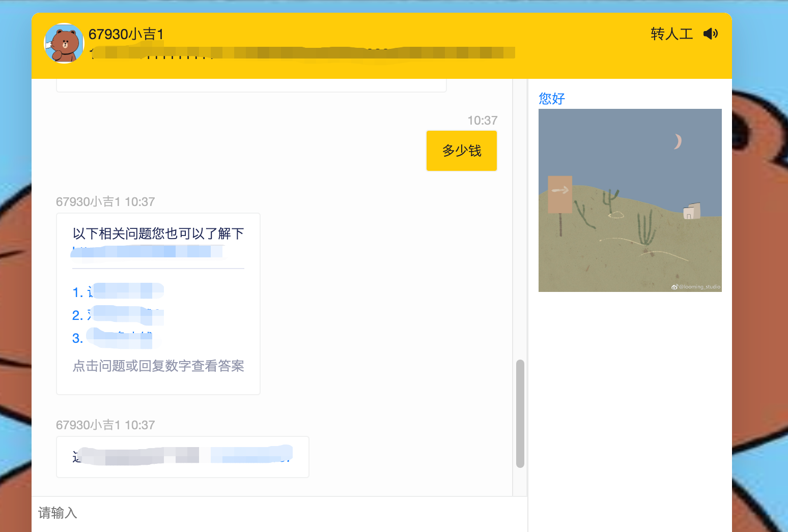Image resolution: width=788 pixels, height=532 pixels.
Task: Open the desert illustration image
Action: (630, 200)
